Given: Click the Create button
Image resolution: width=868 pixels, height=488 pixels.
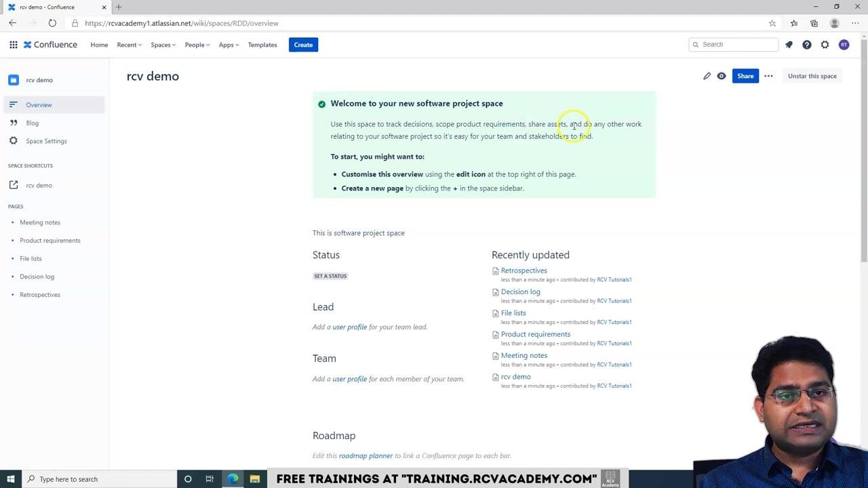Looking at the screenshot, I should tap(303, 45).
